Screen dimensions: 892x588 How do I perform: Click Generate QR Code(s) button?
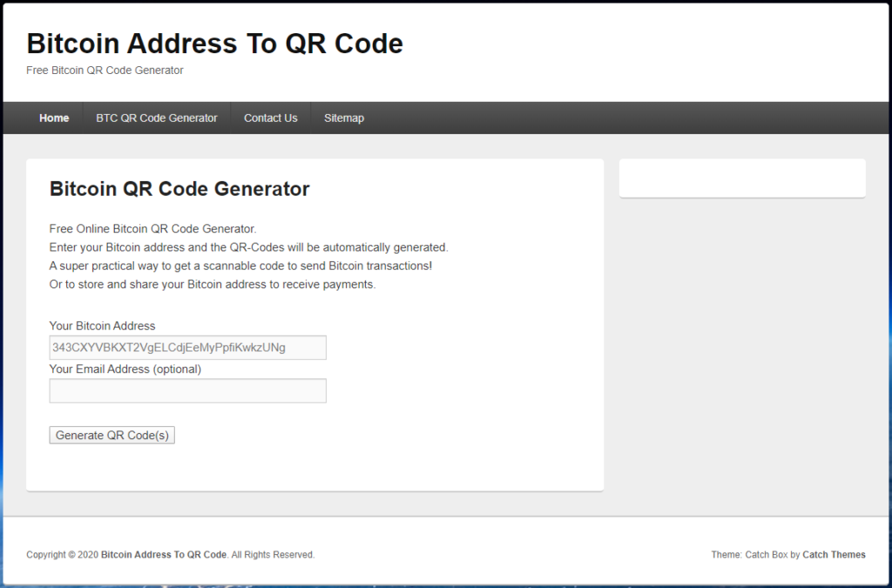[112, 435]
